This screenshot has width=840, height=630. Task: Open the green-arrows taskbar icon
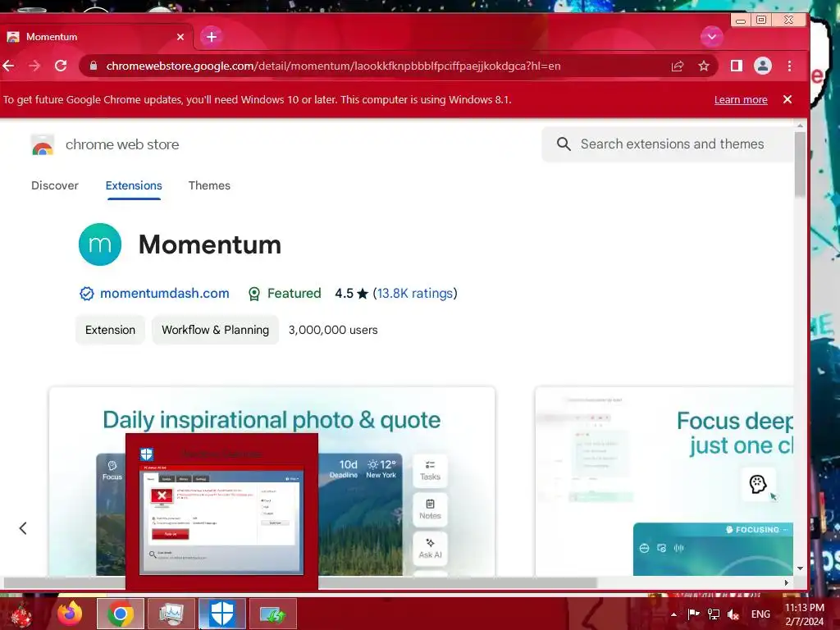(x=272, y=614)
